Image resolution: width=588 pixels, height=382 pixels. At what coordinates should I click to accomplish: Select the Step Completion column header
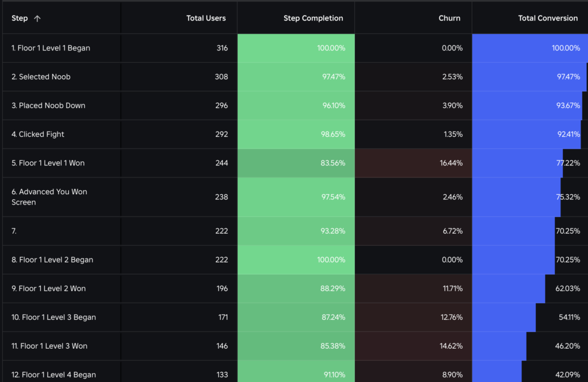click(x=313, y=18)
